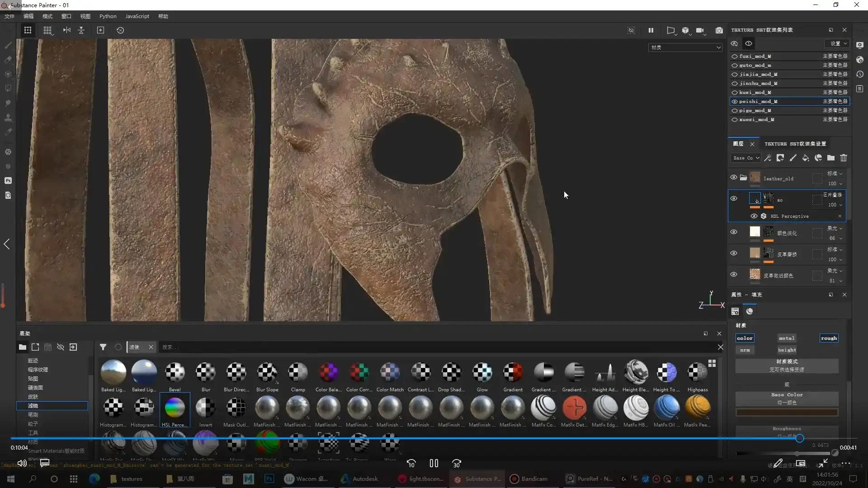Pause the engine with the pause icon
The height and width of the screenshot is (488, 868).
[651, 30]
